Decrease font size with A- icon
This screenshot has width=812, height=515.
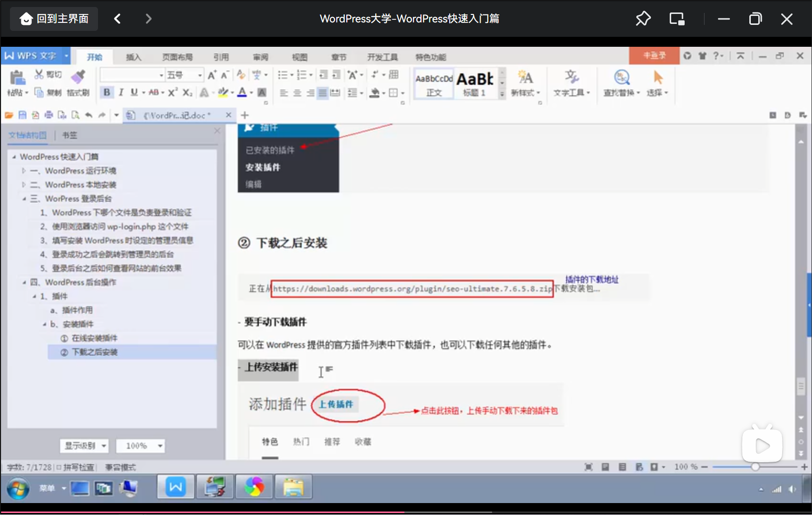[225, 75]
